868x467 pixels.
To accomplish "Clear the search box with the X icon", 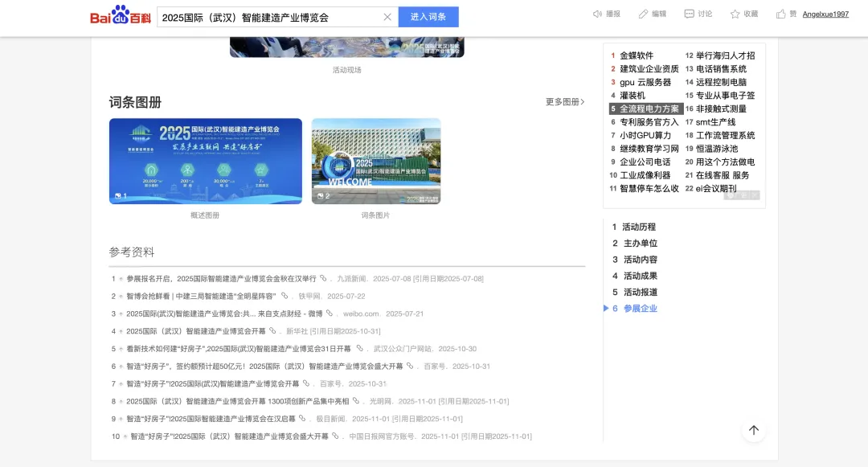I will point(387,17).
